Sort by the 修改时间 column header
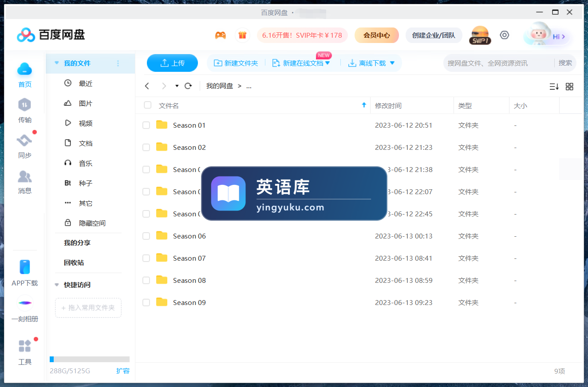Viewport: 588px width, 387px height. pos(388,106)
